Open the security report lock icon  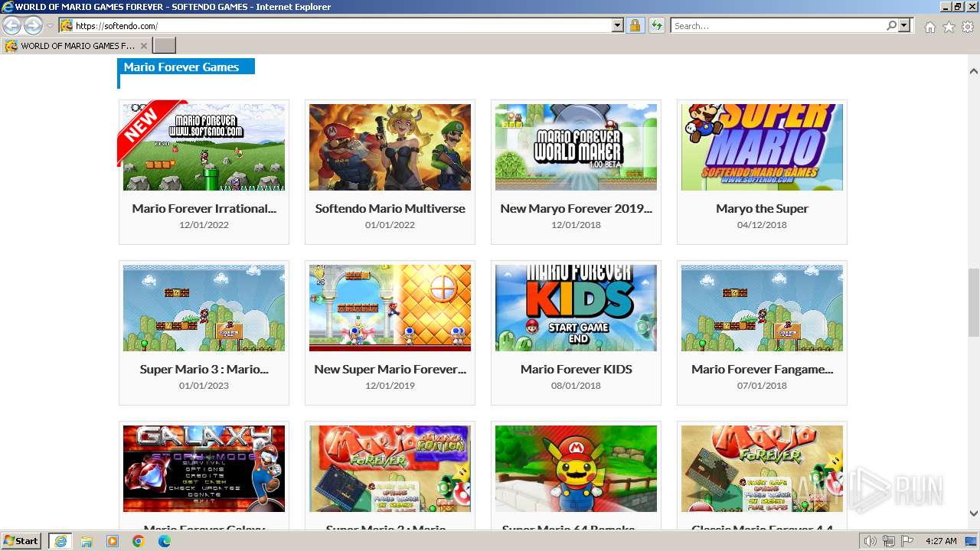point(635,25)
